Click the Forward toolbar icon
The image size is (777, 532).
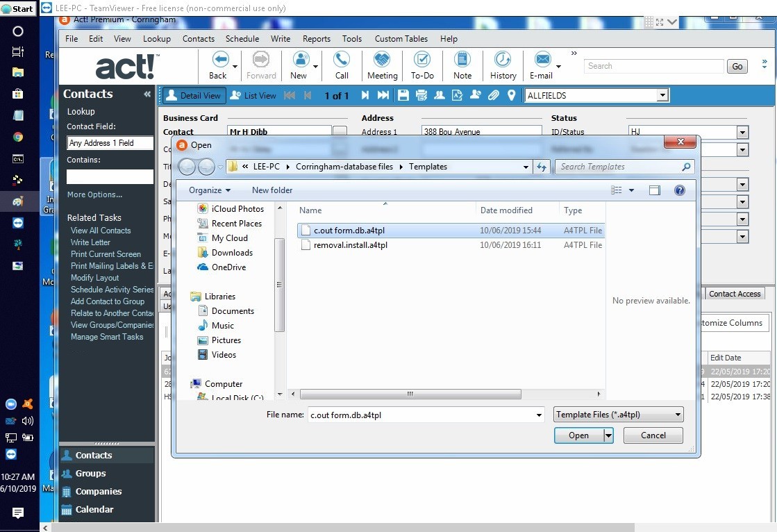click(260, 60)
